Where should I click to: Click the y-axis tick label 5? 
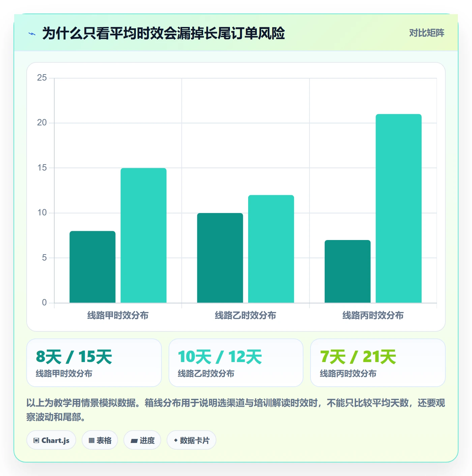click(x=45, y=258)
